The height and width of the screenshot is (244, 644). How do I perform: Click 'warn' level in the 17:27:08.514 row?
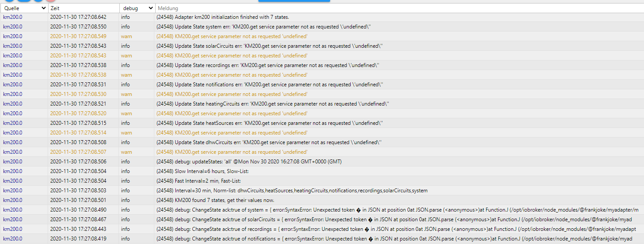[126, 133]
